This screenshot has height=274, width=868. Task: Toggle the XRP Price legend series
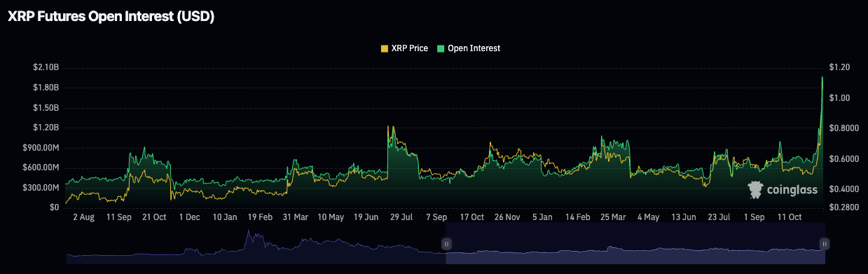(404, 48)
